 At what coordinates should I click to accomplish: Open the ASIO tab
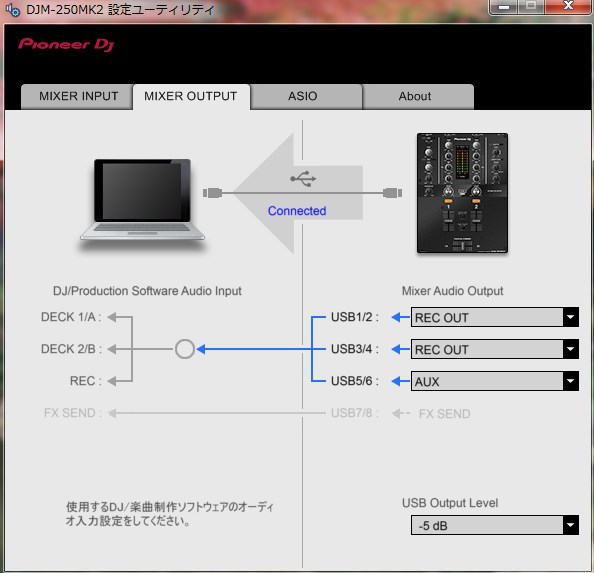coord(306,97)
